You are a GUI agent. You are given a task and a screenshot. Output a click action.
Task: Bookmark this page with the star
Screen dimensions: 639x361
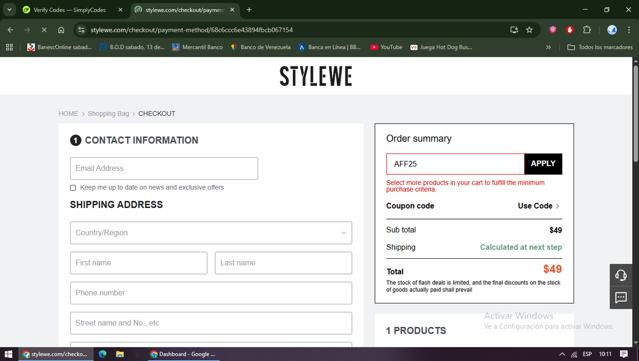[x=529, y=30]
